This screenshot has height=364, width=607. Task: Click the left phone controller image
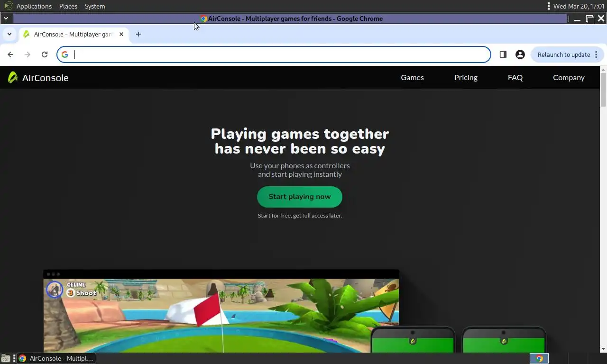click(x=413, y=340)
